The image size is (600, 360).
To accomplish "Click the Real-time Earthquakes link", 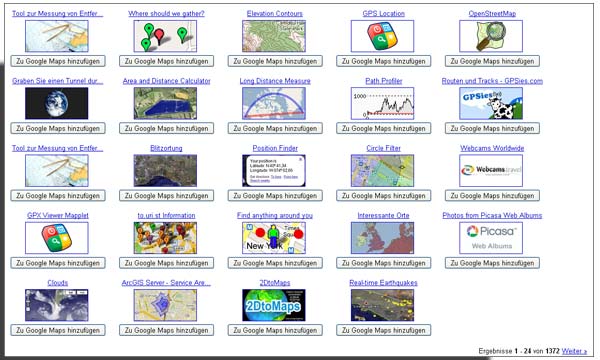I will point(383,283).
